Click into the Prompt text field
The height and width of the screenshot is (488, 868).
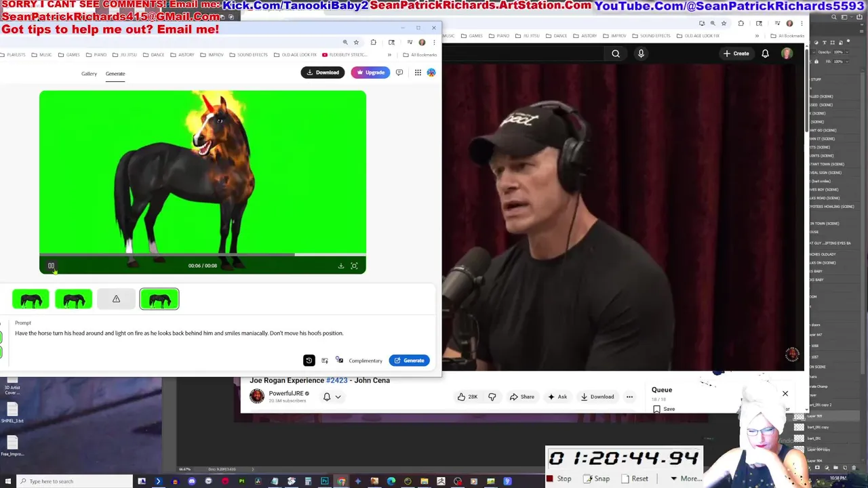pyautogui.click(x=179, y=333)
